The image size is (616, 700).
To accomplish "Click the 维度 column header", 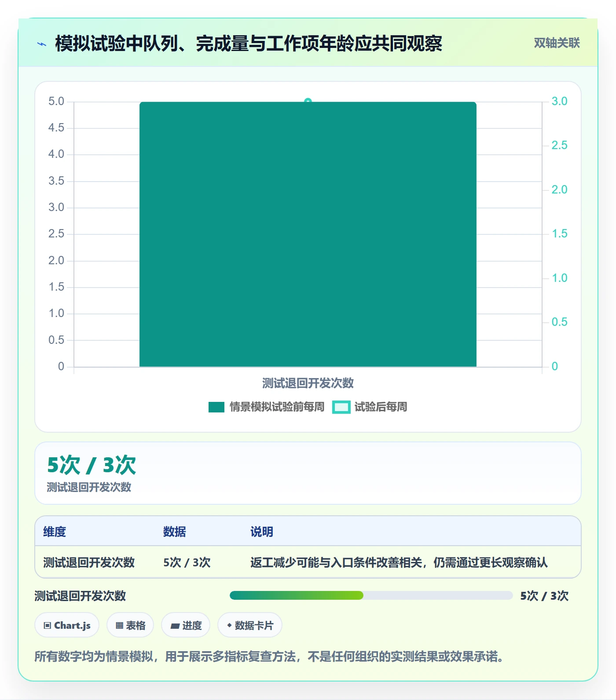I will (55, 532).
